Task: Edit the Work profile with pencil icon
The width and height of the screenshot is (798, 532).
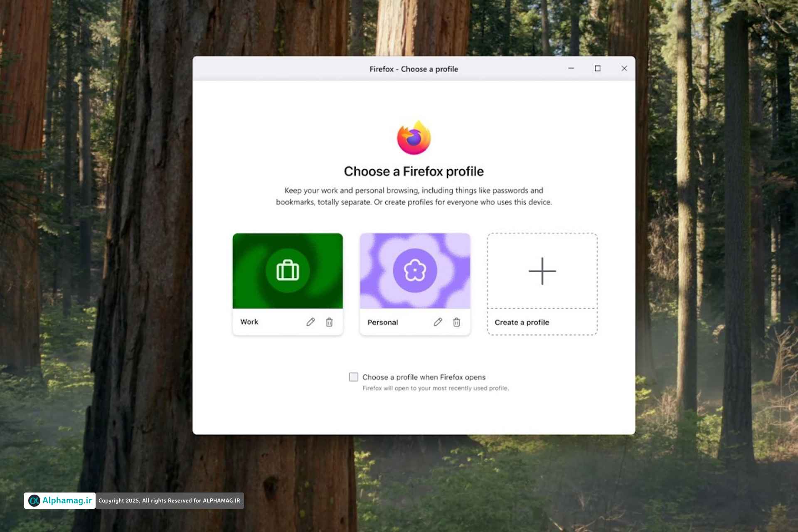Action: pyautogui.click(x=310, y=322)
